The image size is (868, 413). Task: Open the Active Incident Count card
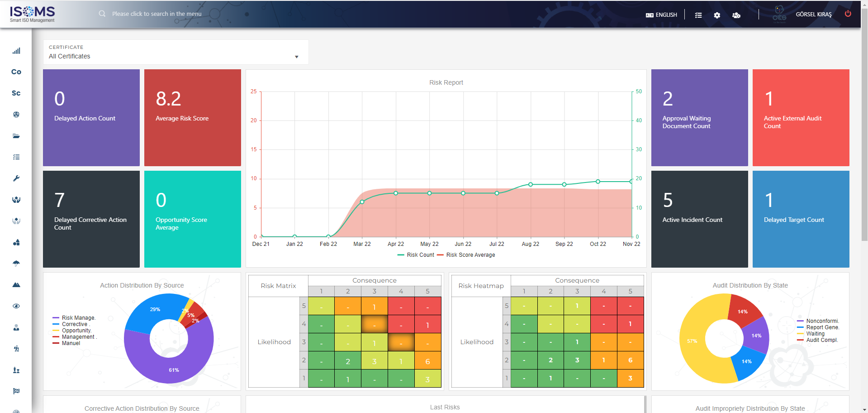699,219
